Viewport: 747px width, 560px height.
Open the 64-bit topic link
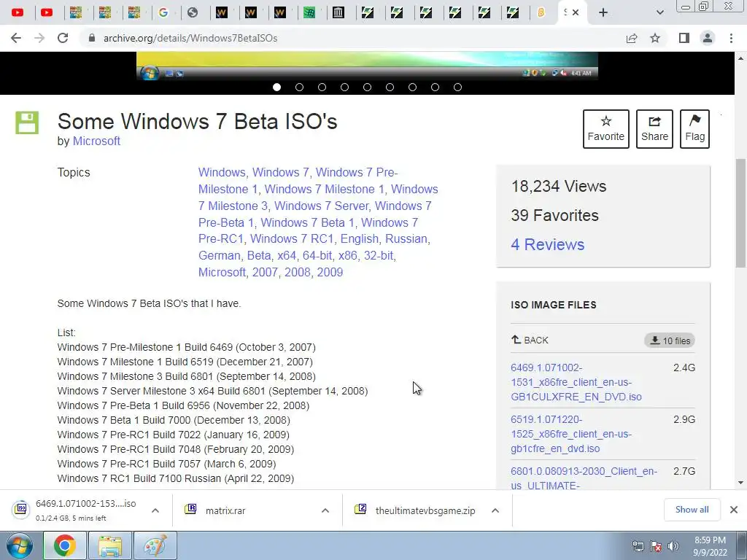(x=317, y=255)
